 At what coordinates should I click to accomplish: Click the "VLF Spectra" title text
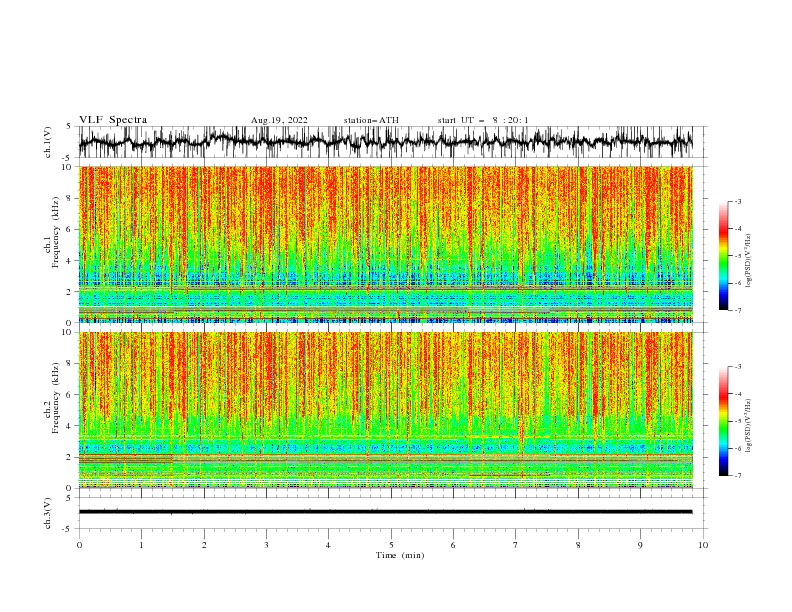[x=113, y=120]
